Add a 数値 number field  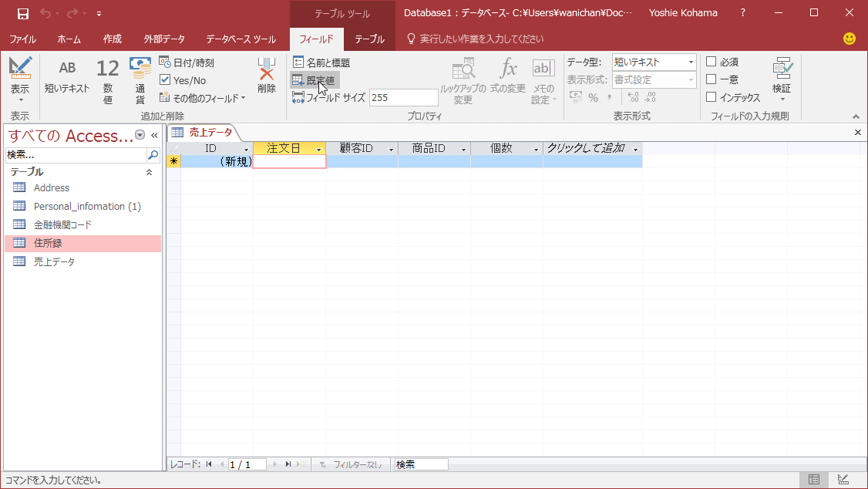tap(107, 81)
